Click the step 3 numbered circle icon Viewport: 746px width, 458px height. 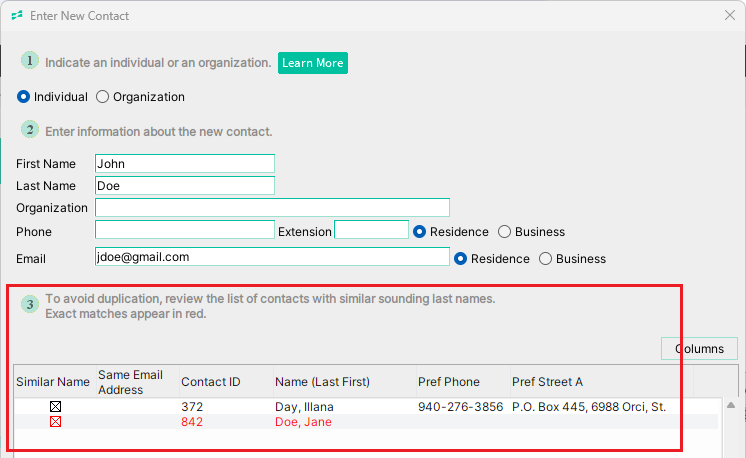click(29, 304)
